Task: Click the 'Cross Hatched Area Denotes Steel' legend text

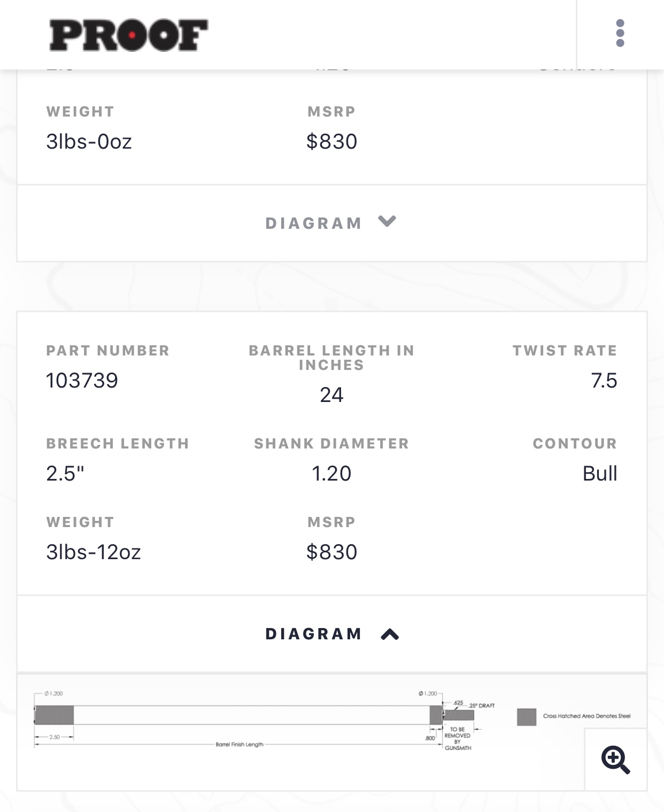Action: (586, 716)
